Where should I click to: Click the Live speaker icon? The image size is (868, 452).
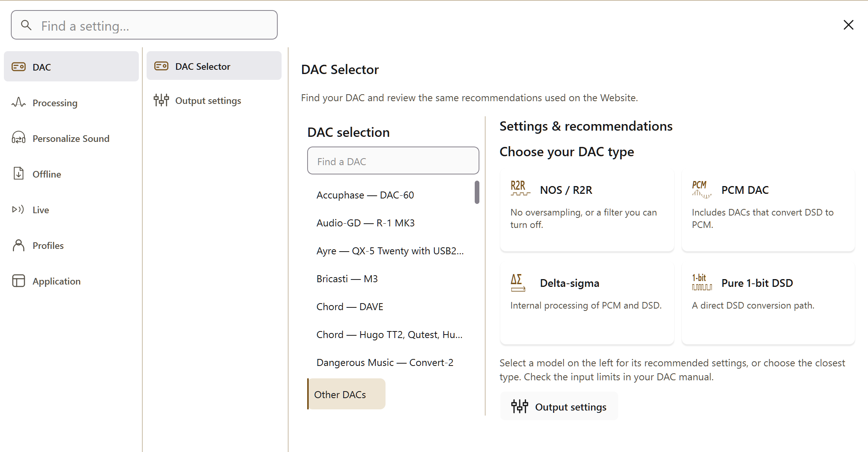tap(18, 209)
